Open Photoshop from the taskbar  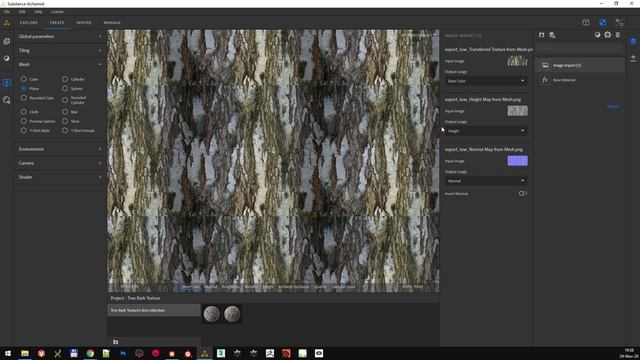[x=122, y=353]
